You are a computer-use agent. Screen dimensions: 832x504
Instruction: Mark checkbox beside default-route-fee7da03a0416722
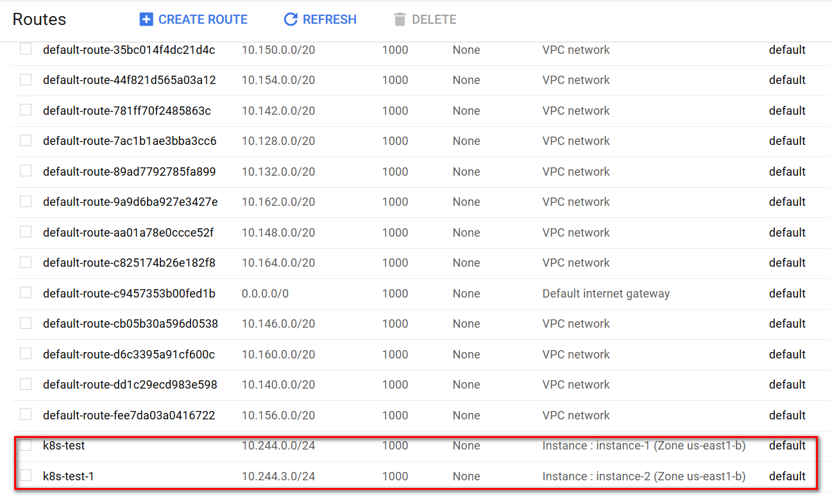click(26, 414)
